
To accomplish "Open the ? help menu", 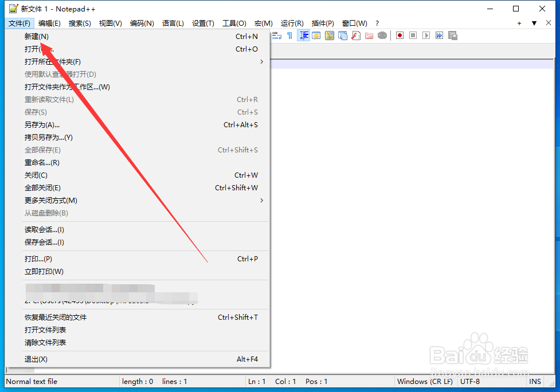I will tap(377, 23).
